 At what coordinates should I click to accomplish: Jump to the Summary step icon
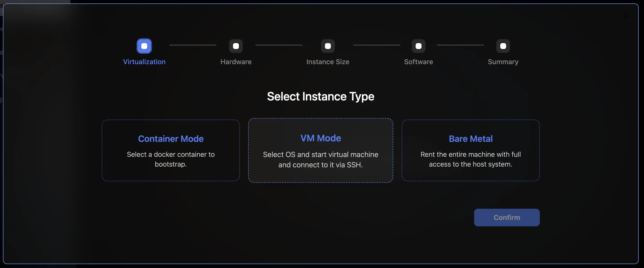(503, 46)
